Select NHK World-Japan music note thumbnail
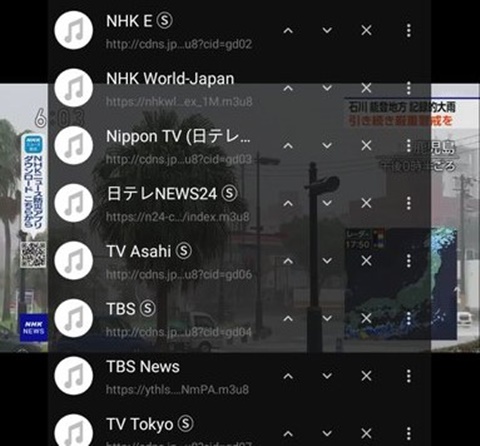480x446 pixels. (74, 88)
